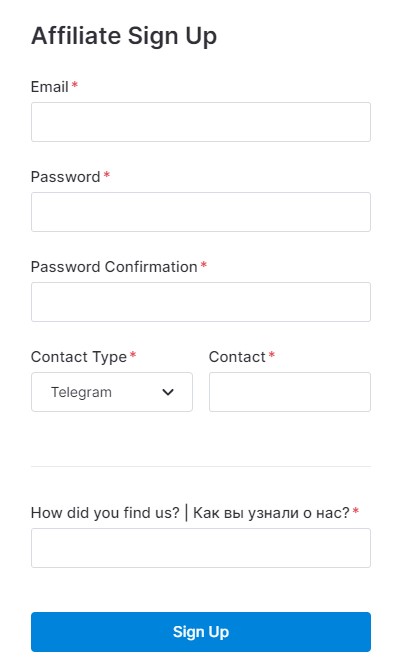This screenshot has height=666, width=400.
Task: Click the Contact label above its field
Action: 237,357
